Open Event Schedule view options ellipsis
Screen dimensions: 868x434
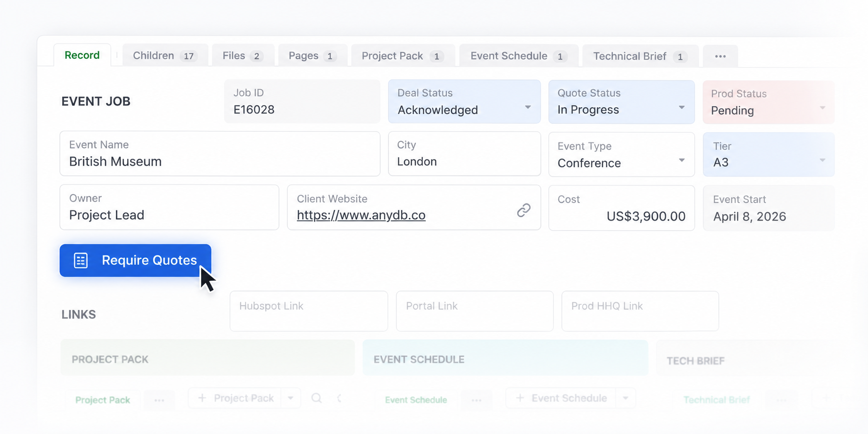click(477, 400)
